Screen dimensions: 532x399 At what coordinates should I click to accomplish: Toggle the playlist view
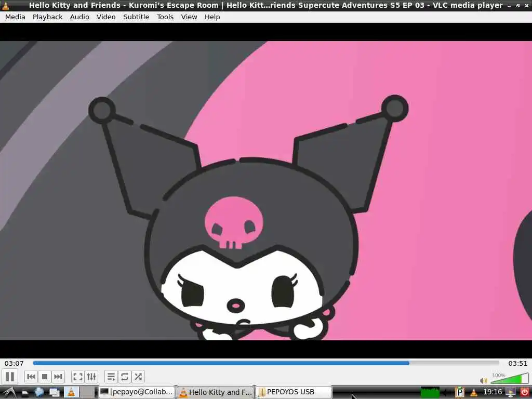point(111,377)
